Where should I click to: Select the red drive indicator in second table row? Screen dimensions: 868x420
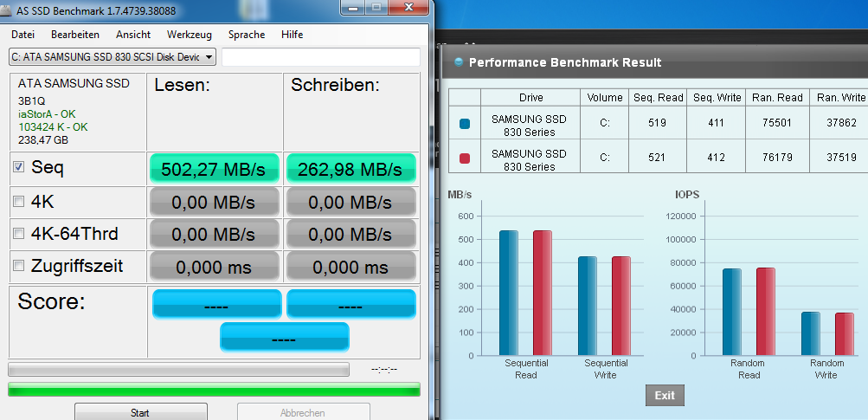tap(465, 158)
